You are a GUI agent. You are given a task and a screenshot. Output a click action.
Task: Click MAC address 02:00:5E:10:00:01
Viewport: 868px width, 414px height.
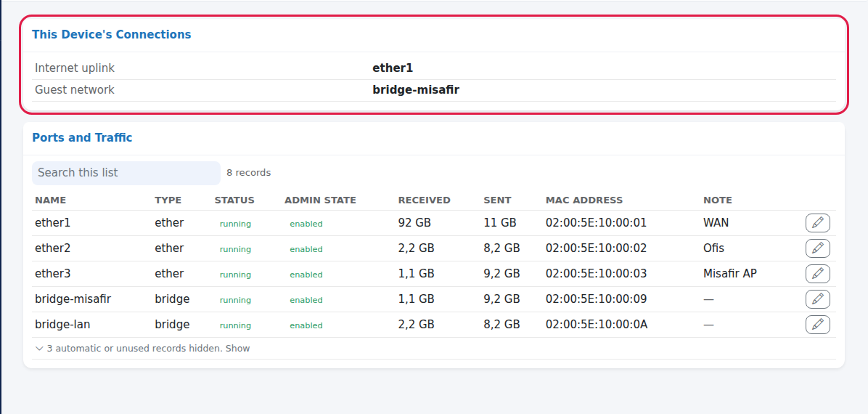[x=596, y=223]
